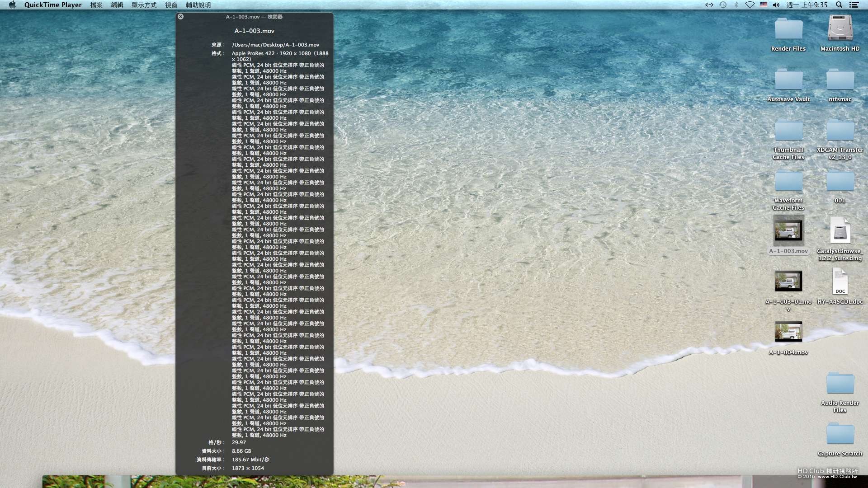Screen dimensions: 868x488
Task: Open the 檔案 menu
Action: 96,5
